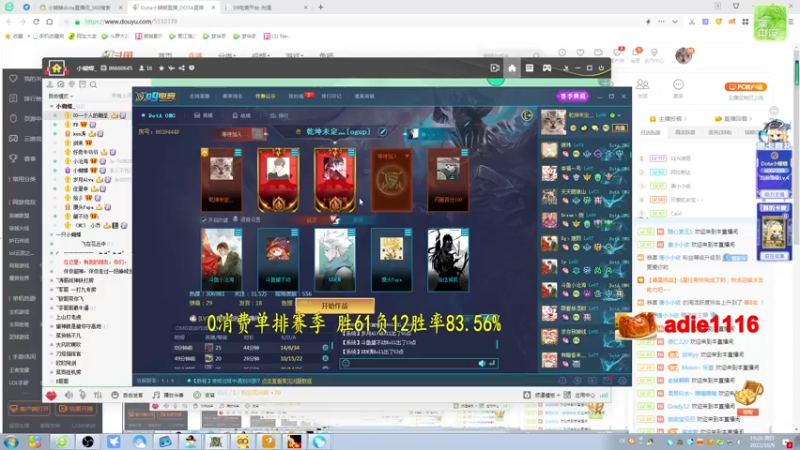Click the Douyu page vertical scrollbar
This screenshot has height=450, width=800.
point(796,73)
